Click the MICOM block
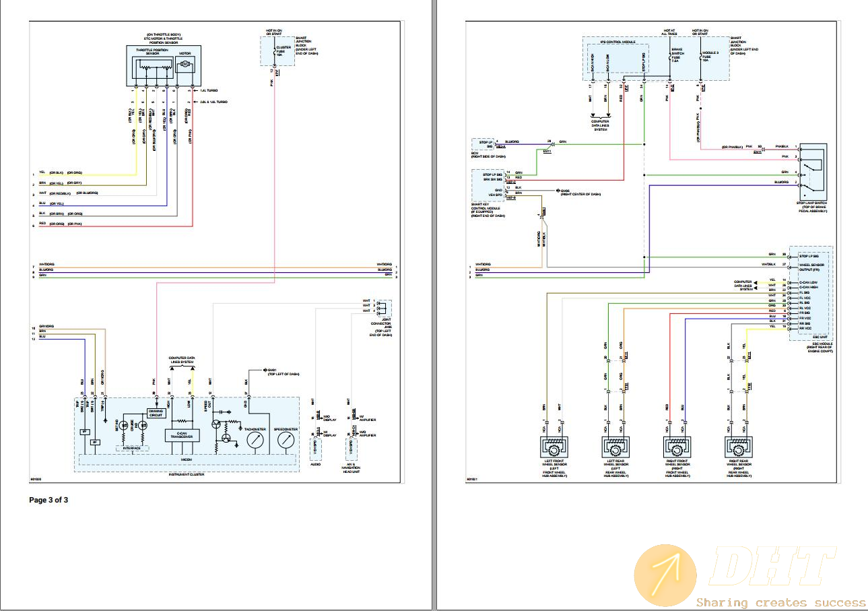Image resolution: width=868 pixels, height=611 pixels. click(x=187, y=459)
